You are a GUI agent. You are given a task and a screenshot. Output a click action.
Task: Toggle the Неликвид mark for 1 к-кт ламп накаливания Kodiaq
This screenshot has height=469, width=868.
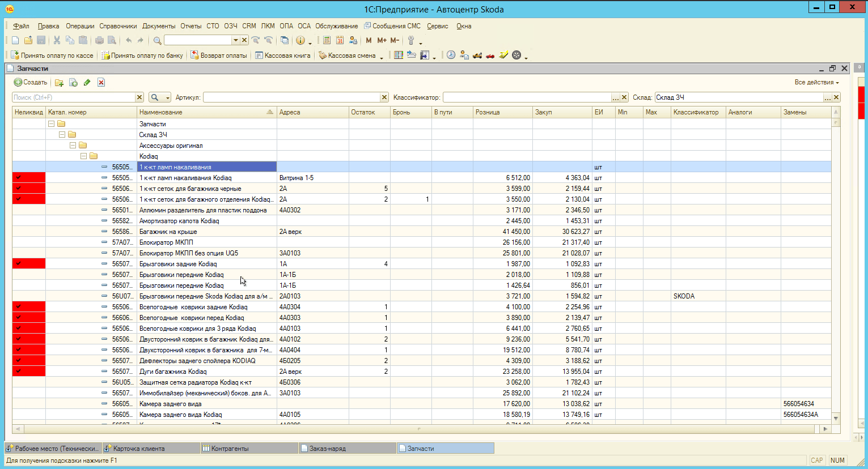click(19, 178)
